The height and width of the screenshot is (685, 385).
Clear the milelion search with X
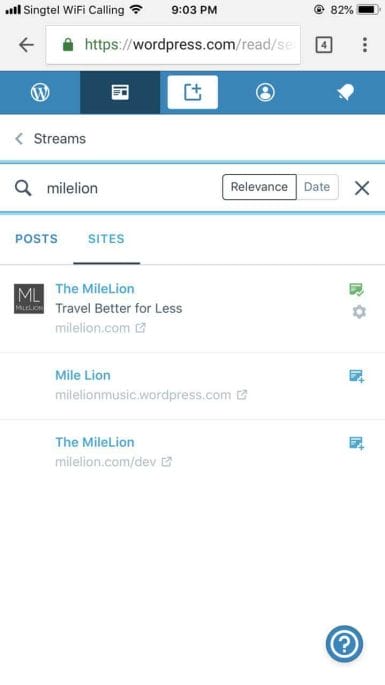click(x=362, y=188)
